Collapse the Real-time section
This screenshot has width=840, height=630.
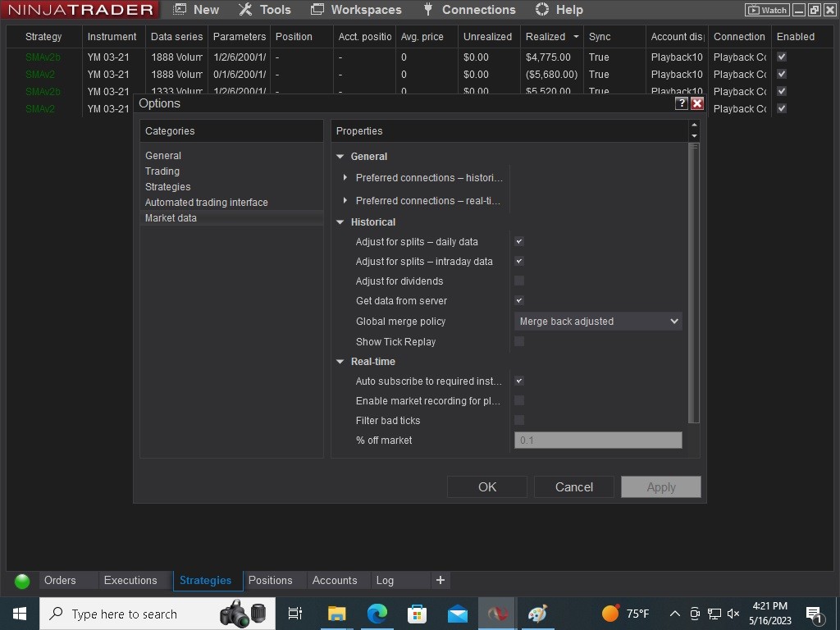pyautogui.click(x=340, y=362)
